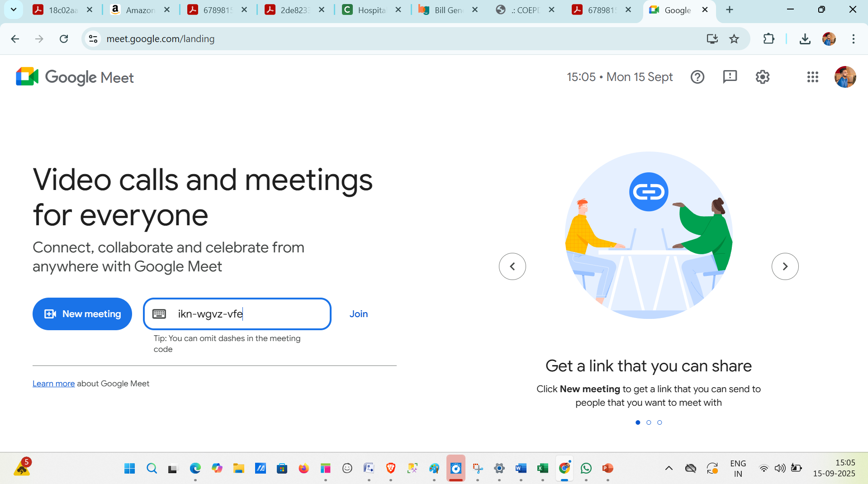
Task: Expand the tab search dropdown arrow
Action: 14,9
